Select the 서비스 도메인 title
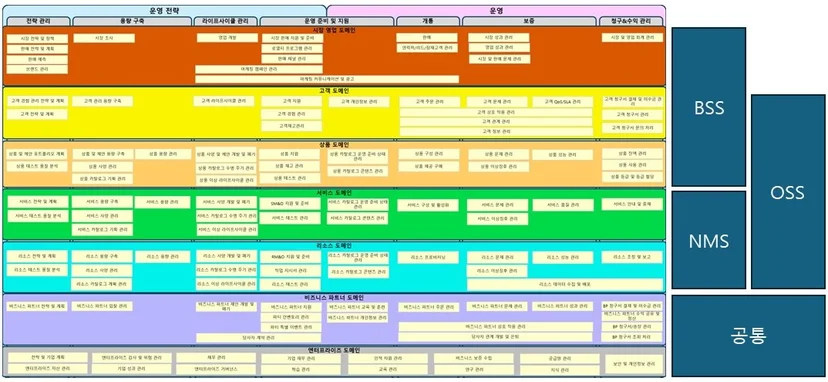828x382 pixels. [334, 192]
